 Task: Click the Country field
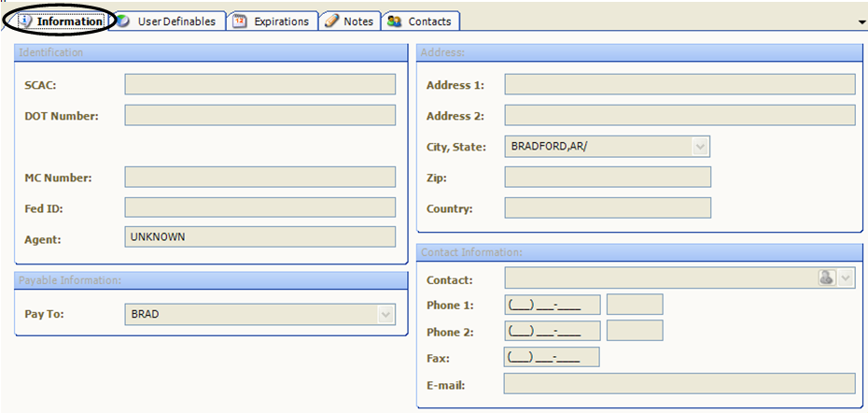[x=608, y=207]
